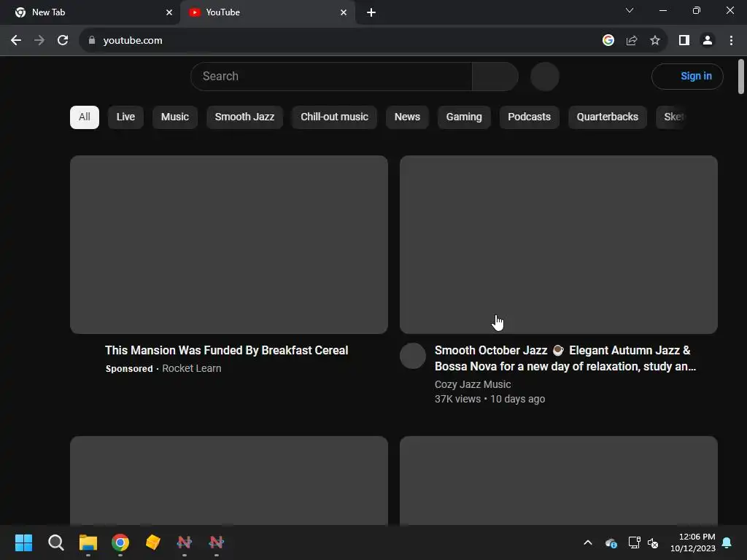
Task: Open the Chrome side panel
Action: [x=684, y=41]
